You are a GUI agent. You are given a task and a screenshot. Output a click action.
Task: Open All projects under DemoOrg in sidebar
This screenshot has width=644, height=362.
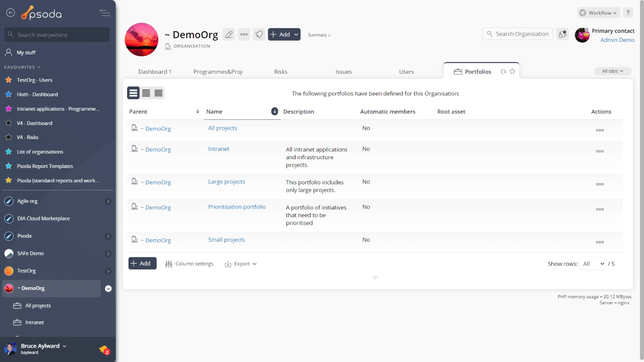tap(38, 306)
